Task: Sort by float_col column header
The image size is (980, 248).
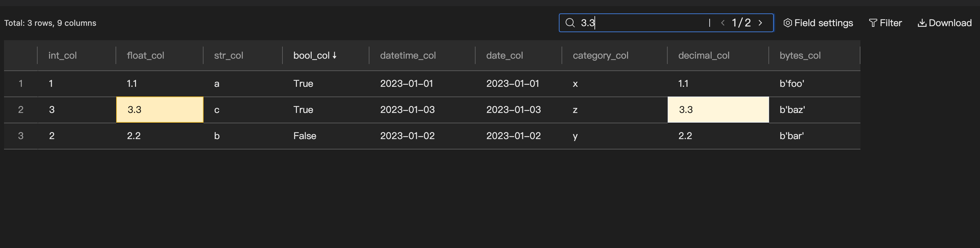Action: pyautogui.click(x=145, y=55)
